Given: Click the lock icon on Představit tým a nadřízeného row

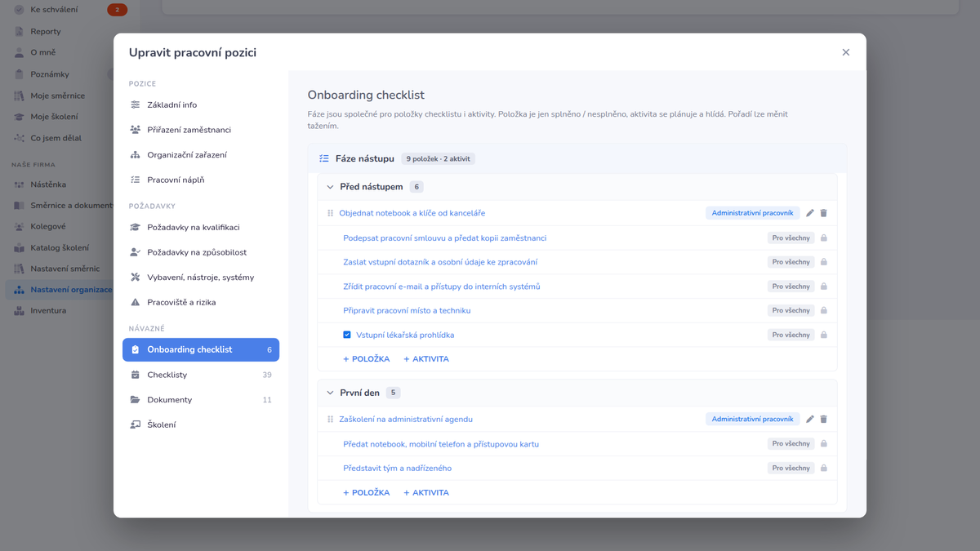Looking at the screenshot, I should point(823,468).
